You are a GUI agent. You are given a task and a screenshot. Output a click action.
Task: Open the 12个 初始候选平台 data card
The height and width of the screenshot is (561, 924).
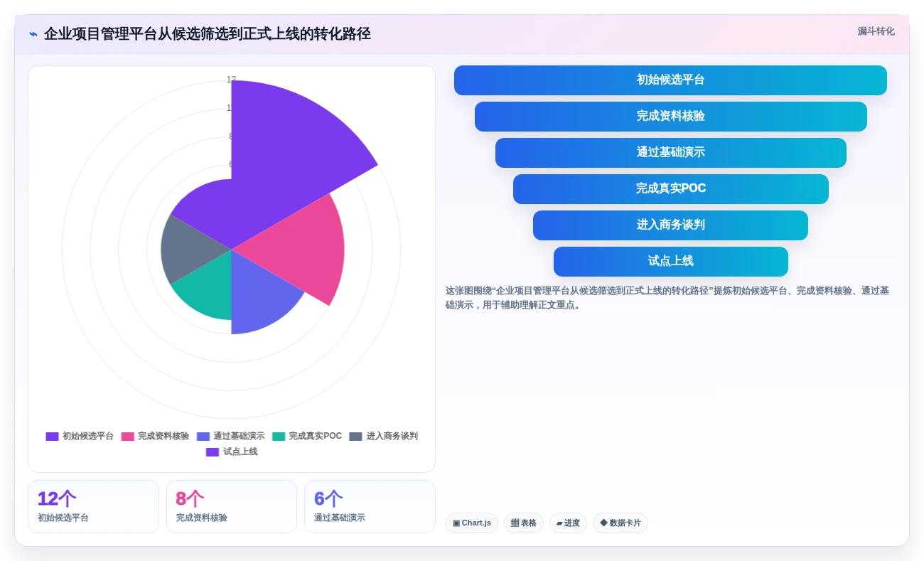(x=93, y=506)
